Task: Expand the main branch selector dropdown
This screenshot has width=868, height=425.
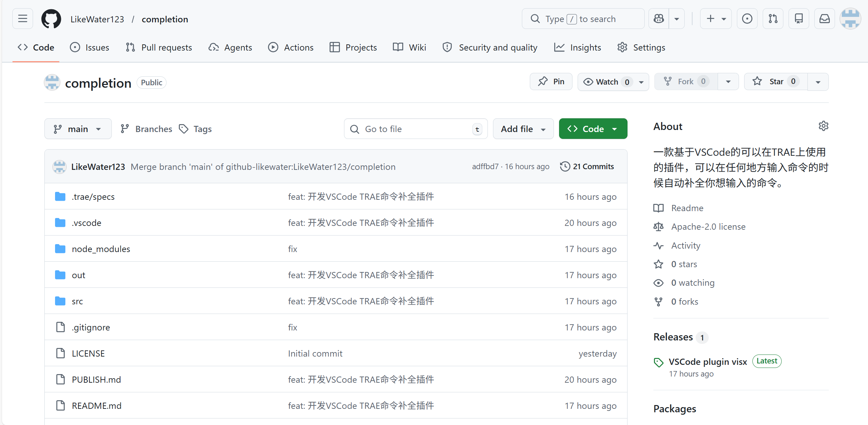Action: point(78,129)
